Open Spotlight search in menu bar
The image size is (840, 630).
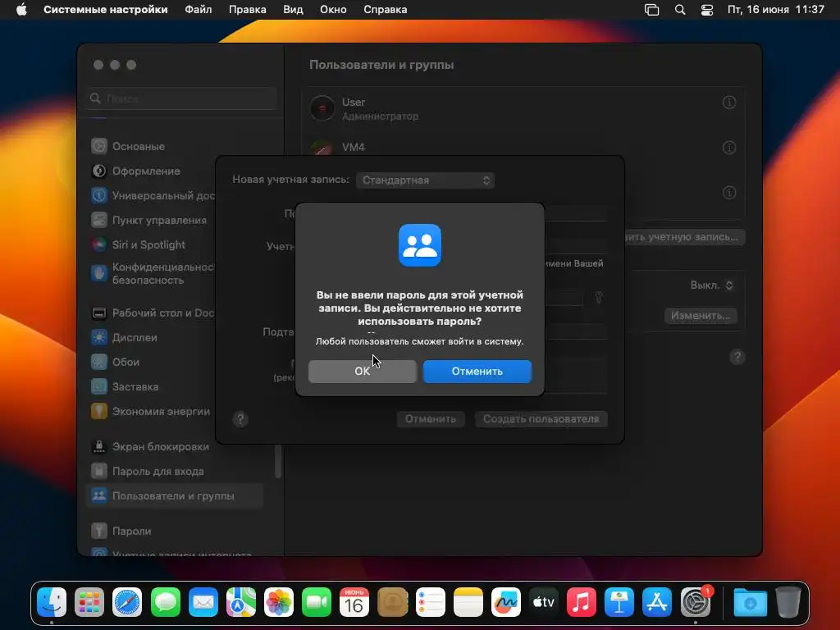point(680,10)
